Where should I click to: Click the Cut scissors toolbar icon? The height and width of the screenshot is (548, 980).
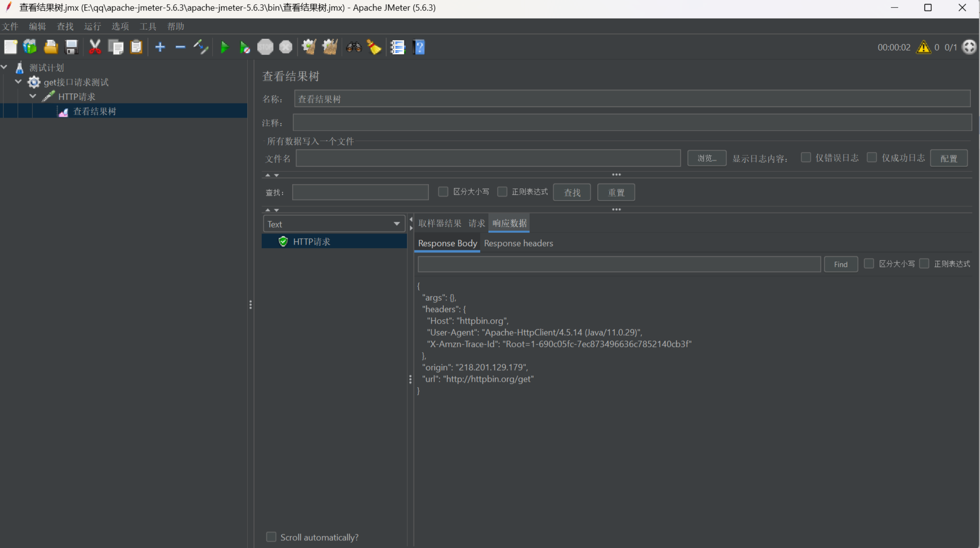pos(95,47)
